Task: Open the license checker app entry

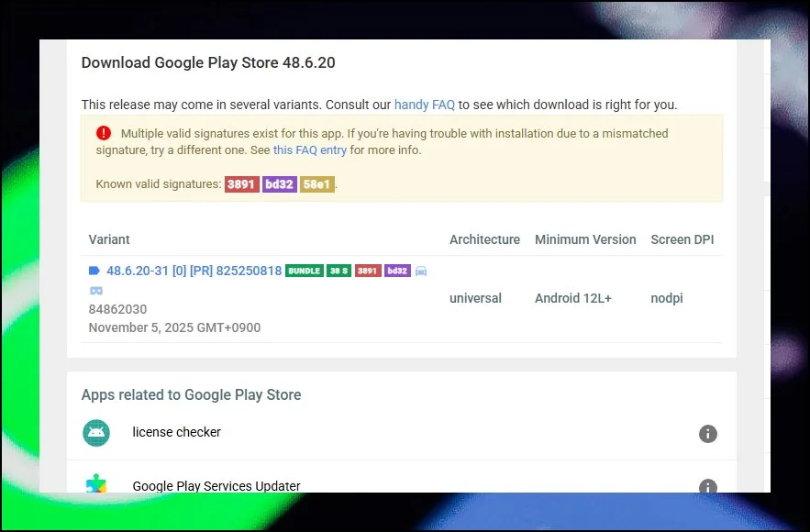Action: [x=177, y=432]
